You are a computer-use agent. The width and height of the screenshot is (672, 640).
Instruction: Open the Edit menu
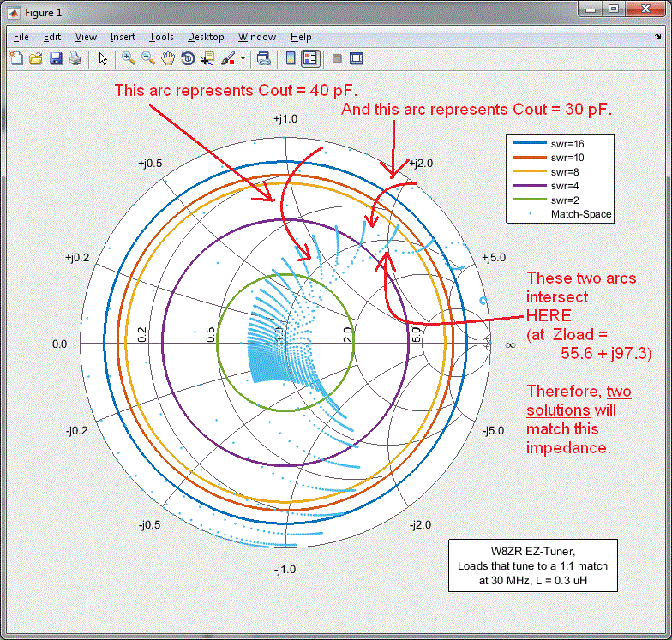point(52,37)
